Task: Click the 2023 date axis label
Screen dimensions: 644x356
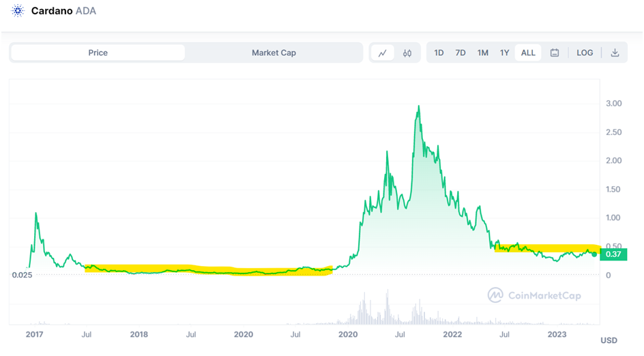Action: point(557,334)
